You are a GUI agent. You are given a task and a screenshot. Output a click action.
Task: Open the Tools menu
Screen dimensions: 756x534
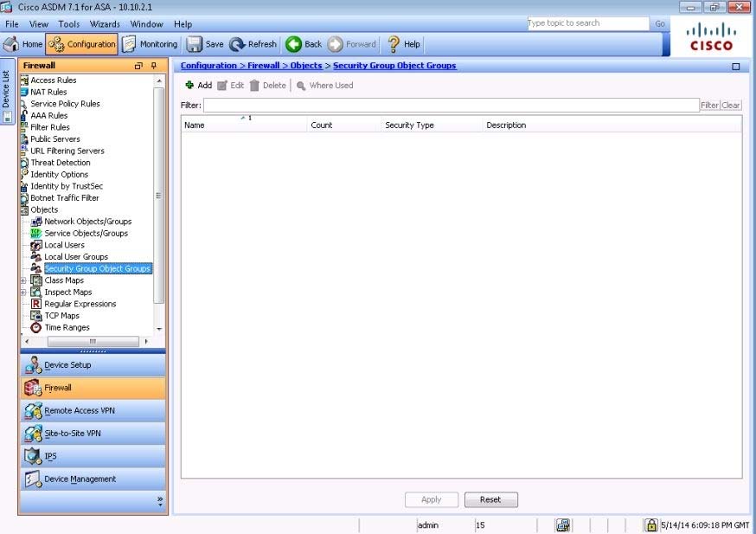click(x=69, y=23)
